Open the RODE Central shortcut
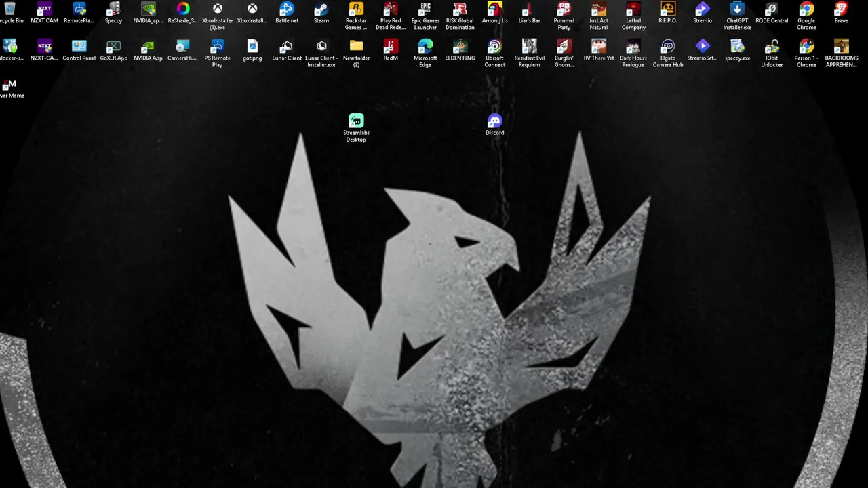 [x=772, y=9]
